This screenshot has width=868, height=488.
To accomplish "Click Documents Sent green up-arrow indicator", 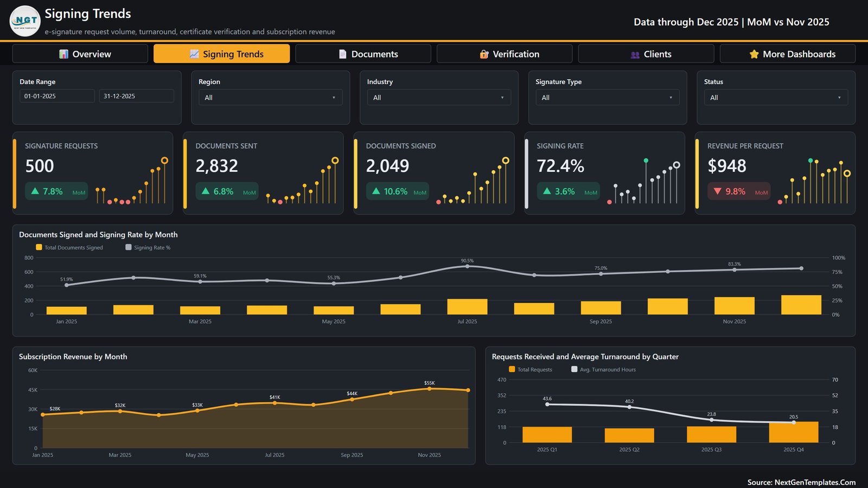I will tap(206, 191).
